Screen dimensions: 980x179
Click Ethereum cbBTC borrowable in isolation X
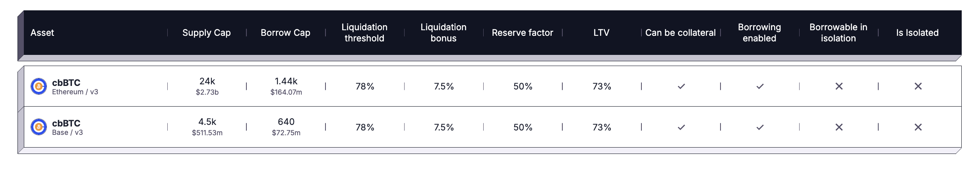(839, 86)
